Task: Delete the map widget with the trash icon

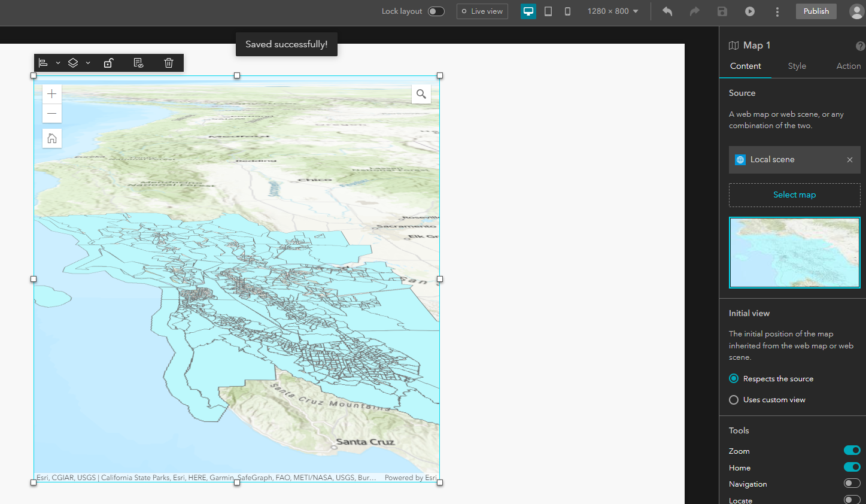Action: tap(168, 62)
